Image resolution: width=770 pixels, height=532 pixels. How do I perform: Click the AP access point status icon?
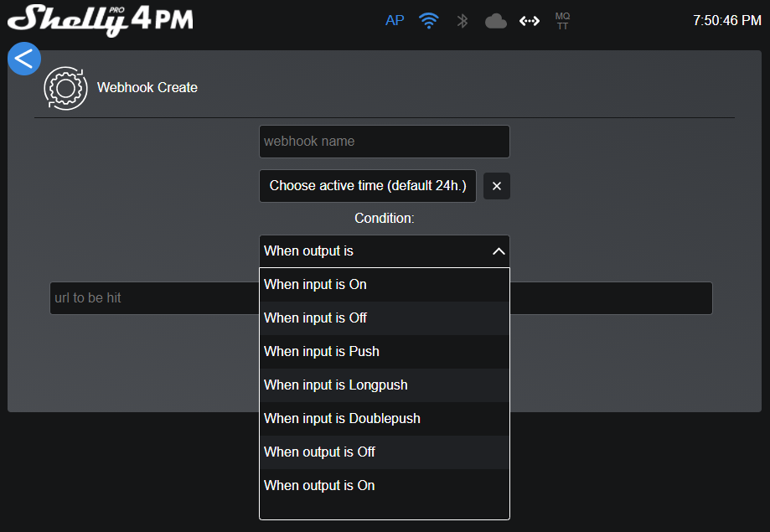click(x=395, y=21)
